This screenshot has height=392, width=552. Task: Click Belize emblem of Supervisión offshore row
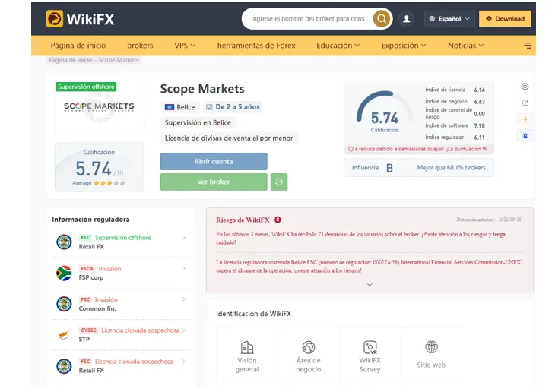[64, 242]
